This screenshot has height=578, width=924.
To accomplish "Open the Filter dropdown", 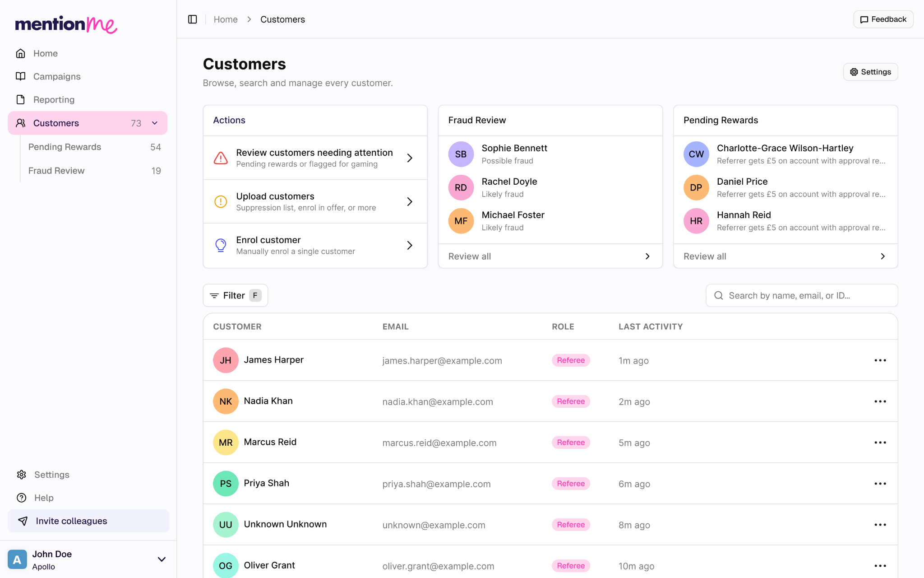I will [236, 295].
